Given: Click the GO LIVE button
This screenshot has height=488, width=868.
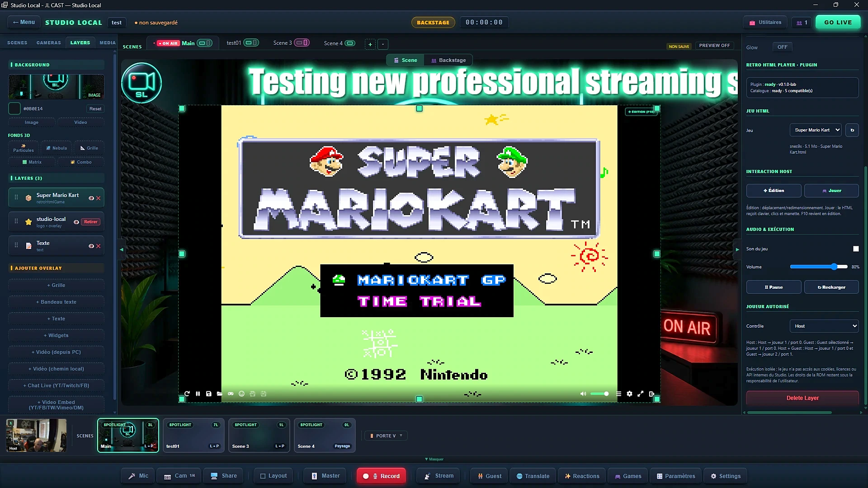Looking at the screenshot, I should pos(838,22).
